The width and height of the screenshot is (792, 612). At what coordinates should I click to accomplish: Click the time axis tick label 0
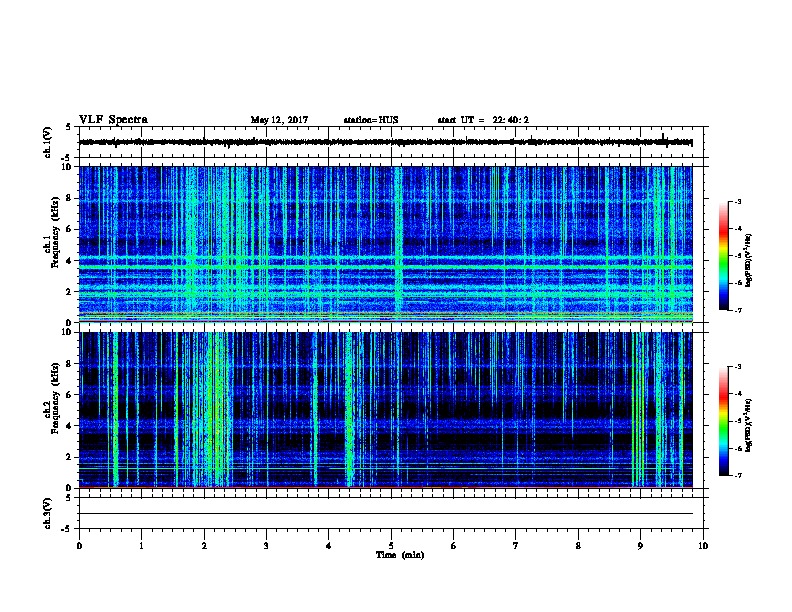tap(79, 546)
